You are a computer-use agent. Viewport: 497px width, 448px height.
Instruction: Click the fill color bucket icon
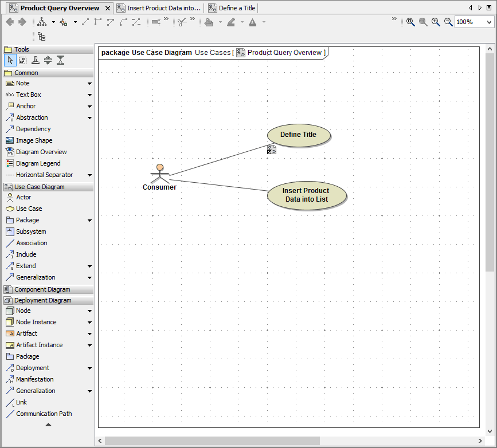(209, 22)
